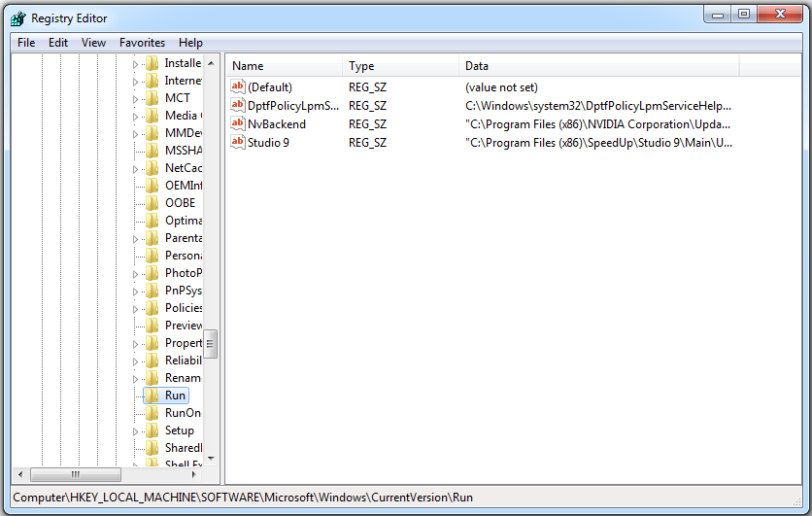Click the Media folder icon
The image size is (812, 516).
click(152, 116)
